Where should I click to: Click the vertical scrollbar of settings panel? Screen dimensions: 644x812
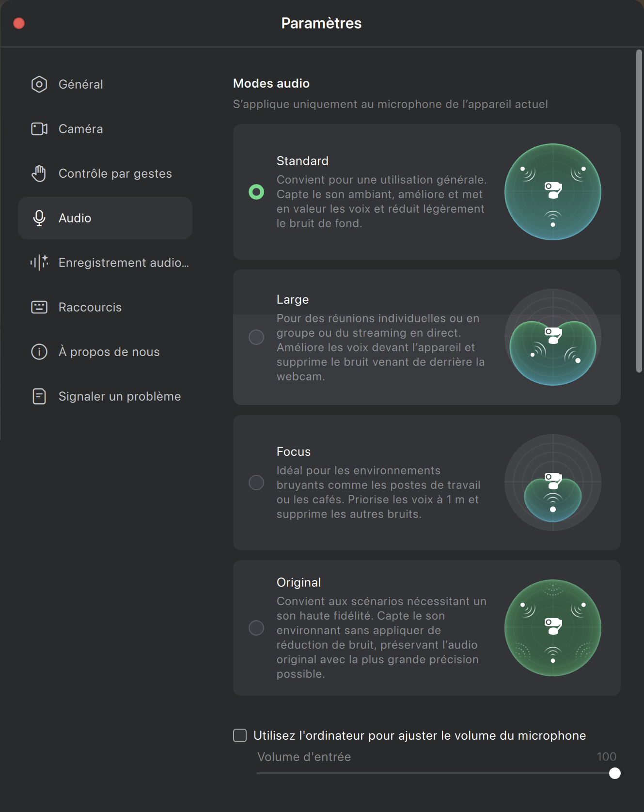[639, 211]
